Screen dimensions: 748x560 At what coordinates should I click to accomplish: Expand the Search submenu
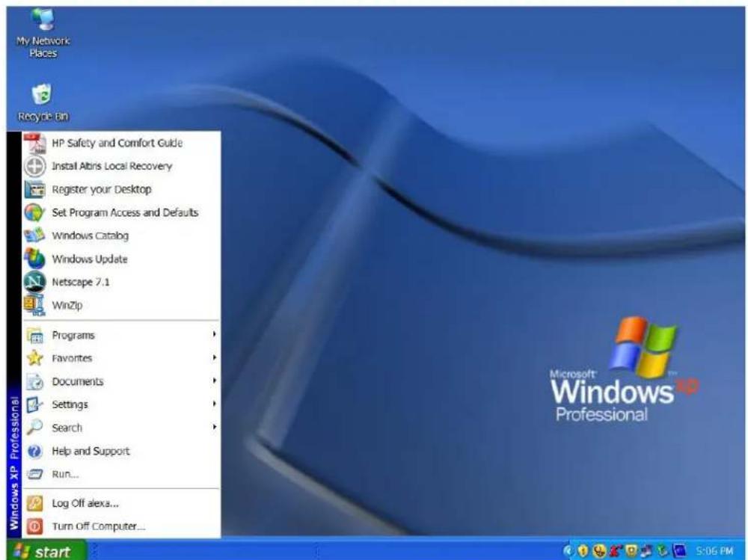pos(121,428)
